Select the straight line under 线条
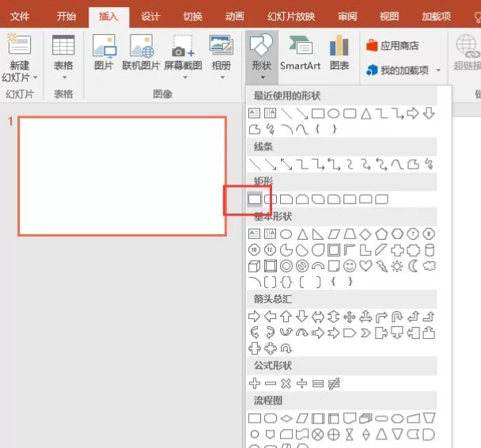Image resolution: width=481 pixels, height=448 pixels. (255, 165)
